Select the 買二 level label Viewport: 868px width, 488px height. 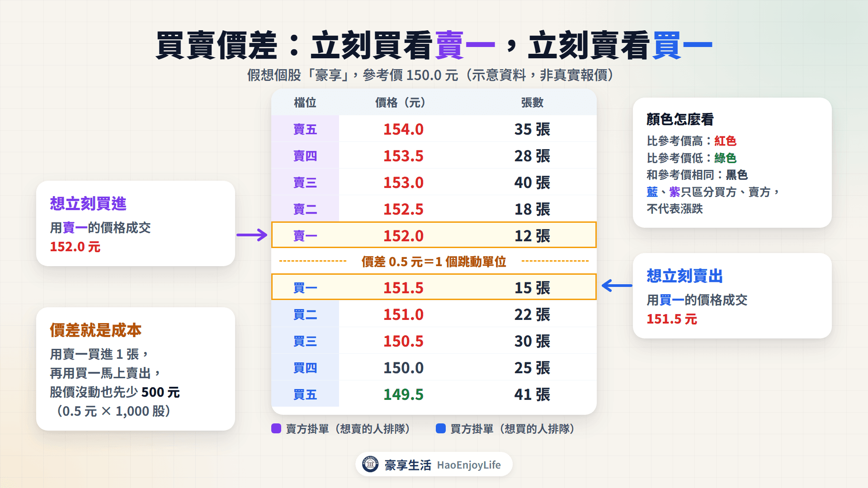tap(305, 314)
